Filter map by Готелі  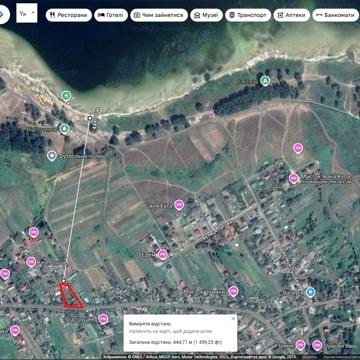[111, 15]
